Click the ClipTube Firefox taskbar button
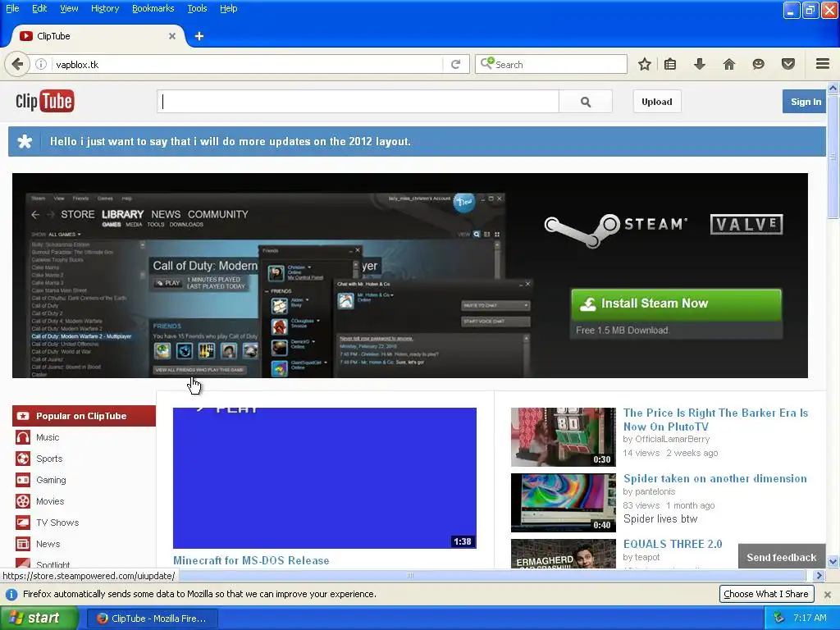This screenshot has width=840, height=630. pyautogui.click(x=153, y=619)
